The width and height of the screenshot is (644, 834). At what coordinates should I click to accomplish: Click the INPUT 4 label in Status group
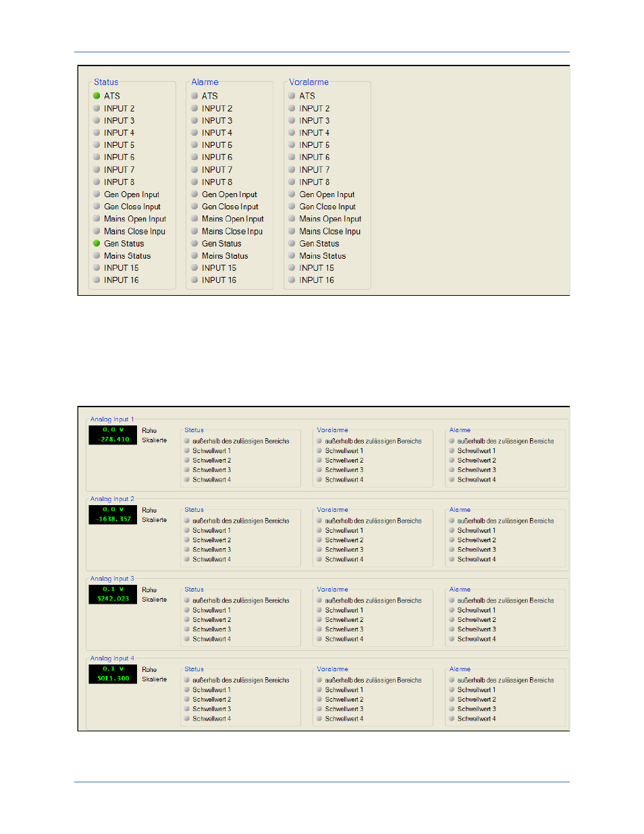pos(119,132)
